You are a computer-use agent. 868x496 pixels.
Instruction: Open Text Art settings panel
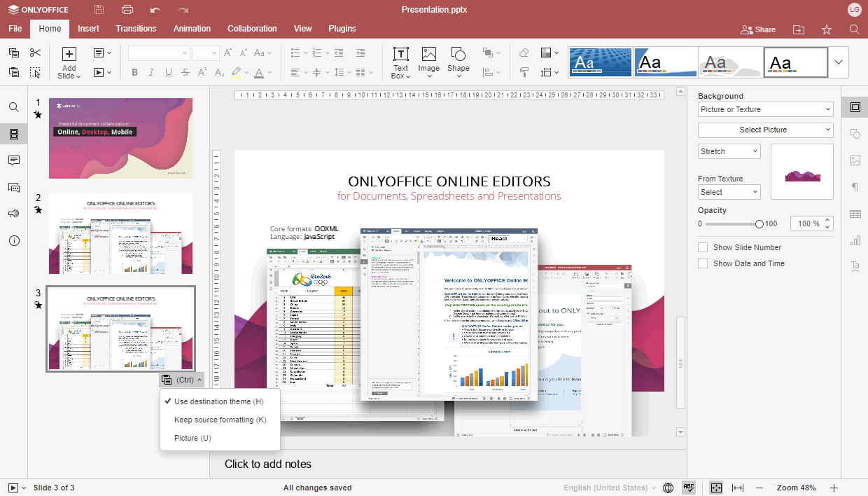[x=855, y=266]
